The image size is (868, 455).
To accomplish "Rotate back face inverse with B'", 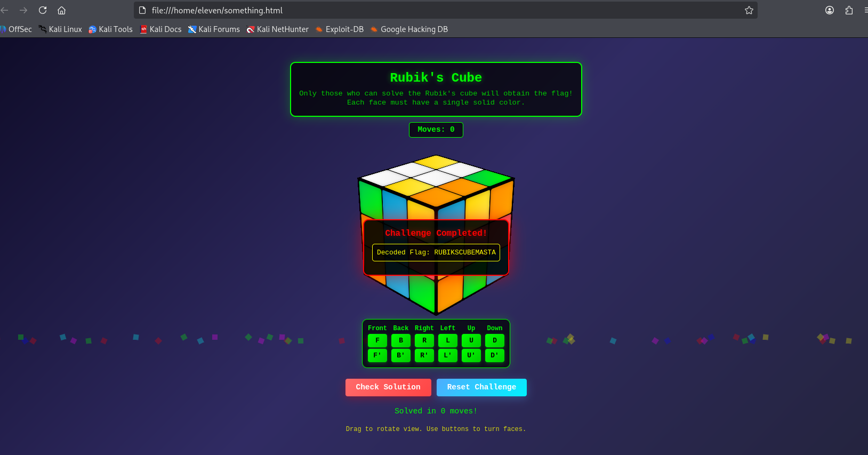I will 401,355.
